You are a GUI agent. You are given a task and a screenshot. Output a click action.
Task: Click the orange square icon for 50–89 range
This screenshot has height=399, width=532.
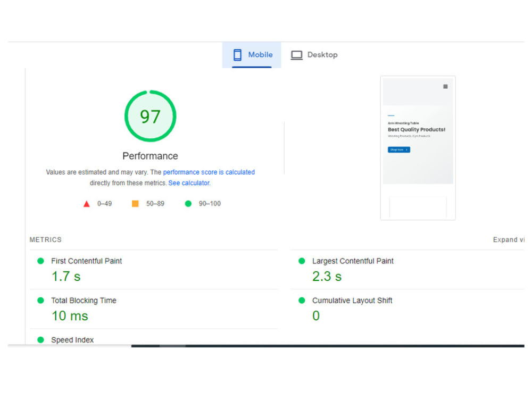pos(135,203)
